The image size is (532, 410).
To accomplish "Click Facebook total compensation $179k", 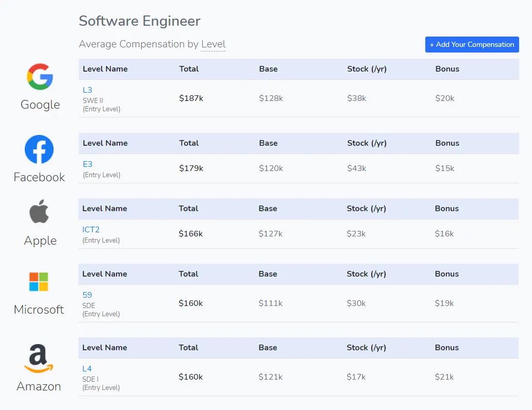I will click(x=191, y=168).
